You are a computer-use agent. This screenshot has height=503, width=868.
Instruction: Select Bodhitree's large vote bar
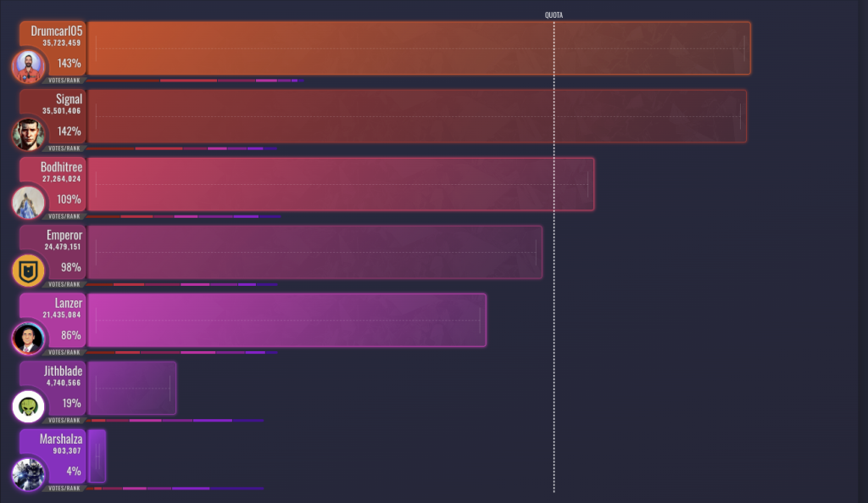pos(340,184)
